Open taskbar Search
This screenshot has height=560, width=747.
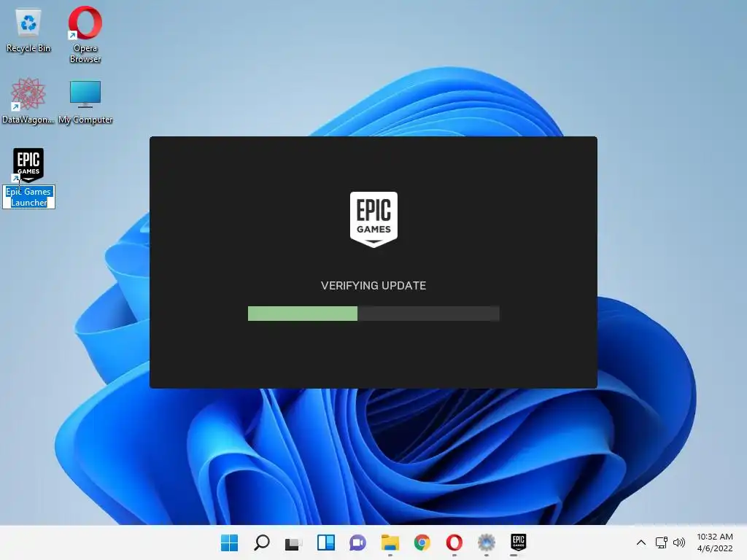coord(262,542)
